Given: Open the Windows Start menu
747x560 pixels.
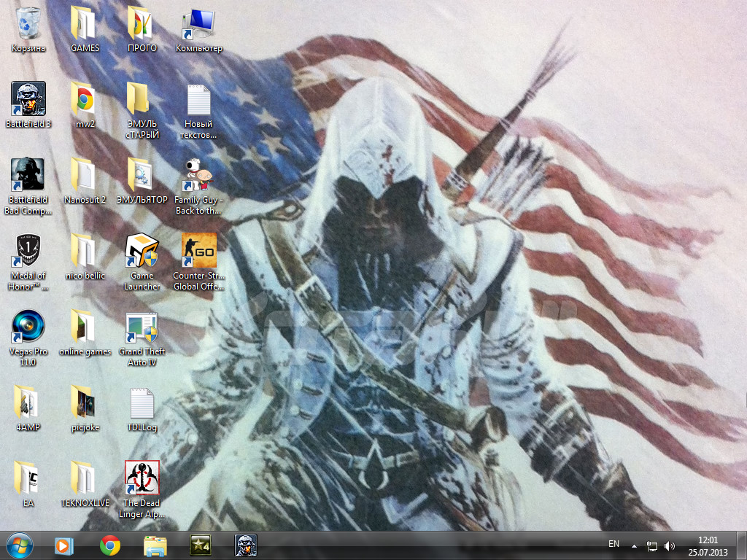Looking at the screenshot, I should (20, 545).
